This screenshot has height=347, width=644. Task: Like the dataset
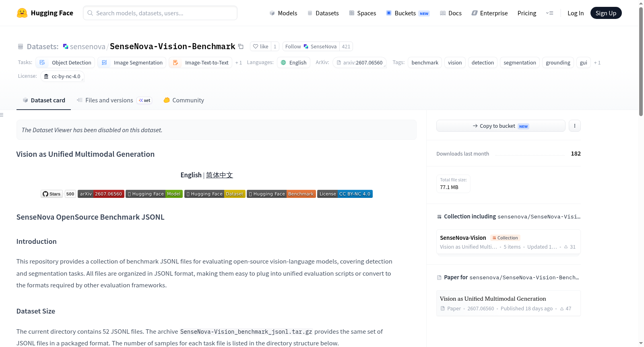click(x=260, y=46)
